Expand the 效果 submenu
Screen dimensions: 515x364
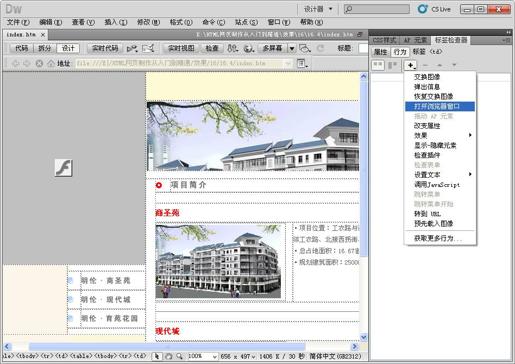click(x=440, y=135)
